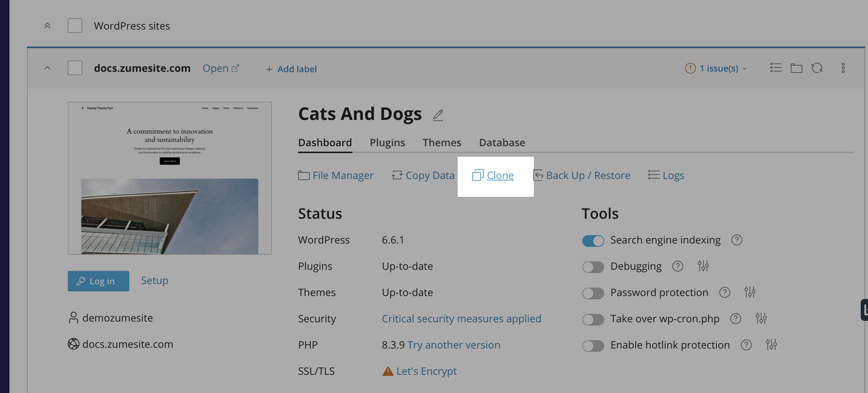Click the demozumesite user icon

coord(73,318)
